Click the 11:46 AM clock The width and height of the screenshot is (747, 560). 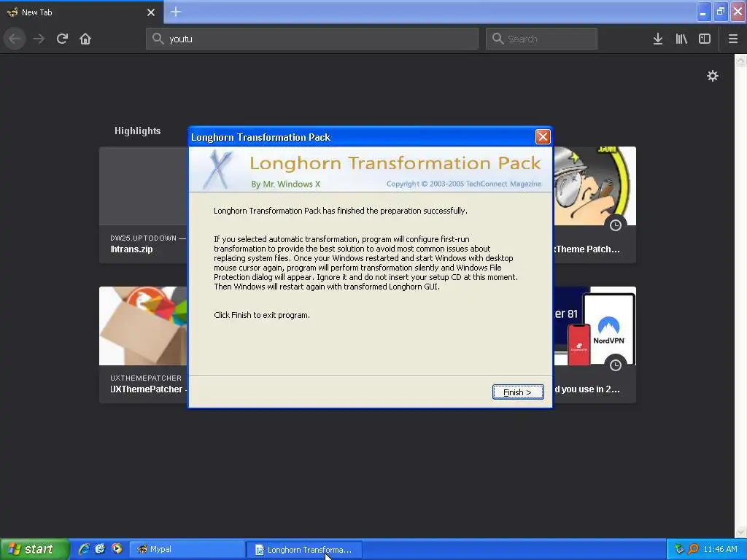[720, 550]
